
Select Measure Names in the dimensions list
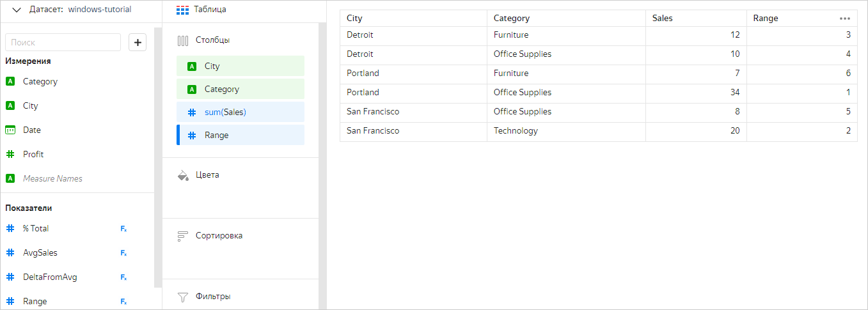[x=52, y=179]
